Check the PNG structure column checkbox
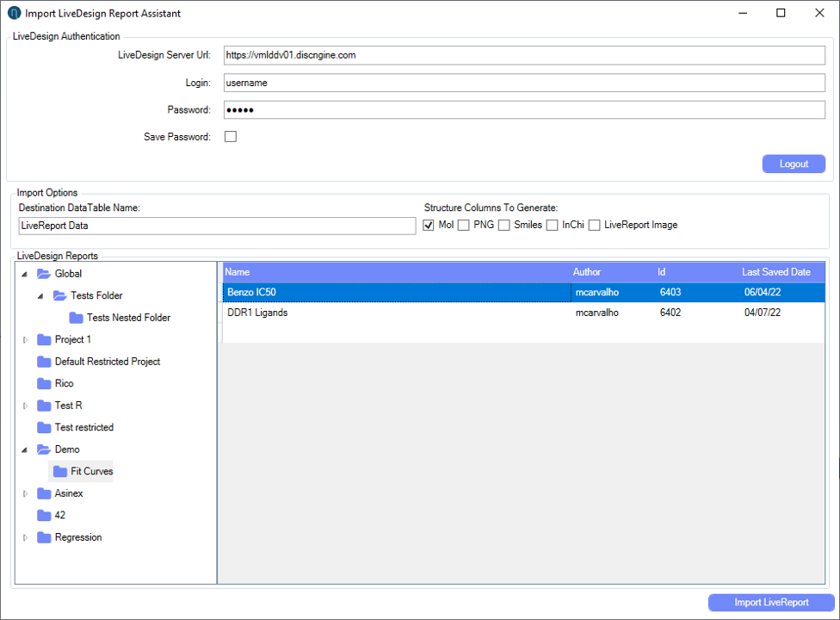Viewport: 840px width, 620px height. click(x=464, y=225)
